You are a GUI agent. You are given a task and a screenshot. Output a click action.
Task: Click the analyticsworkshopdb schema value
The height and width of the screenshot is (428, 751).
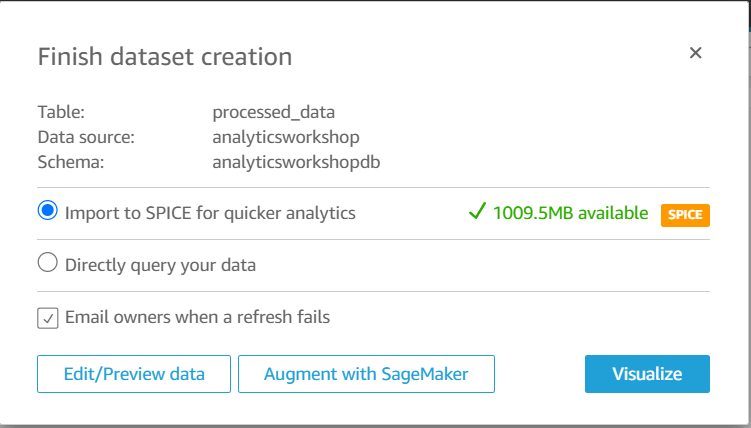296,163
